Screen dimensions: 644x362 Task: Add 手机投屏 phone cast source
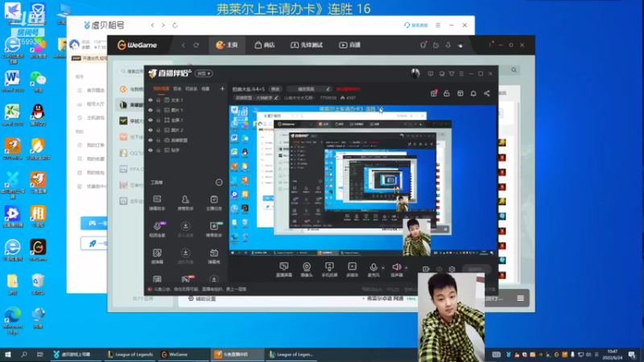(x=329, y=269)
